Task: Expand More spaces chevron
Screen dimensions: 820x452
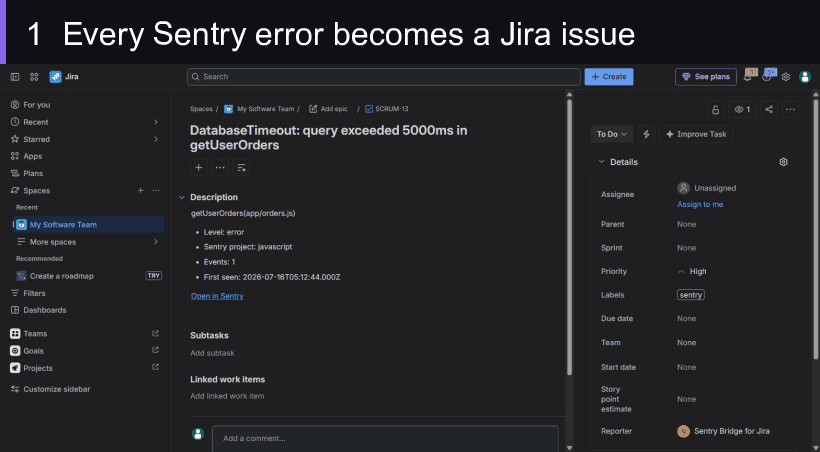Action: 155,242
